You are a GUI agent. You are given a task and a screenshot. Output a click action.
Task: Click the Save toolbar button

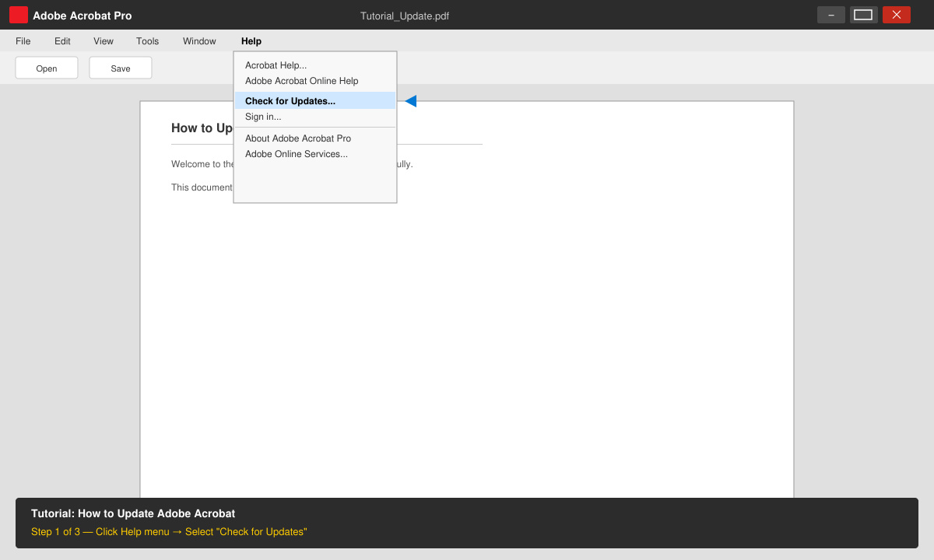pos(121,68)
